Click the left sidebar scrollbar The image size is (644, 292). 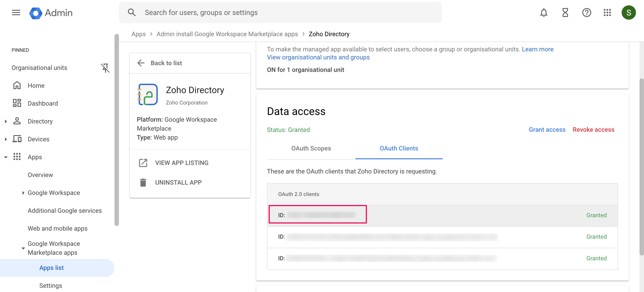pyautogui.click(x=117, y=130)
